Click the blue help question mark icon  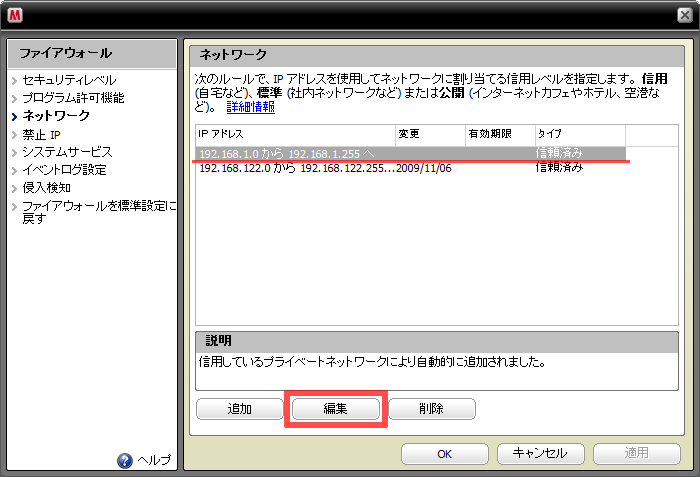125,460
